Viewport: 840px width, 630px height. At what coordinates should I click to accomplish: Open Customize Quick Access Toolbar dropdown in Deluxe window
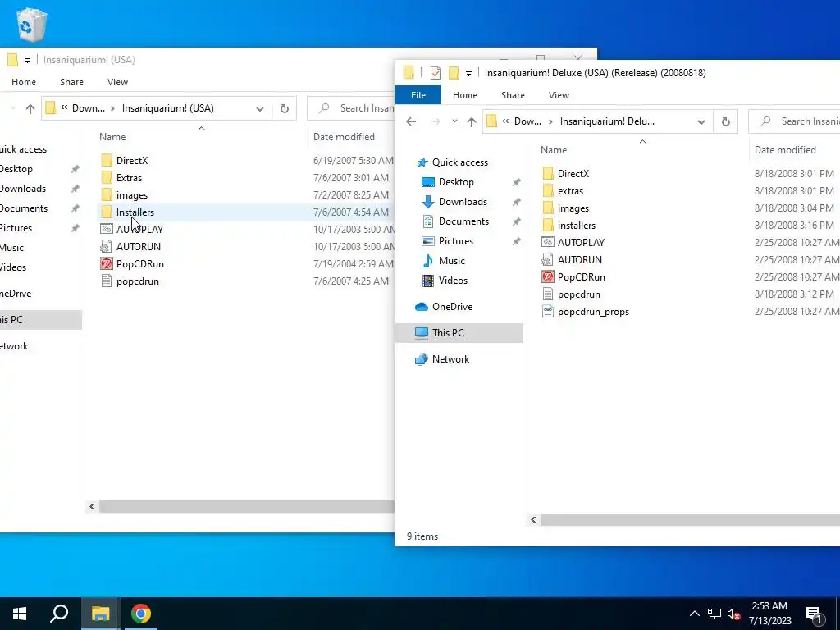click(468, 73)
